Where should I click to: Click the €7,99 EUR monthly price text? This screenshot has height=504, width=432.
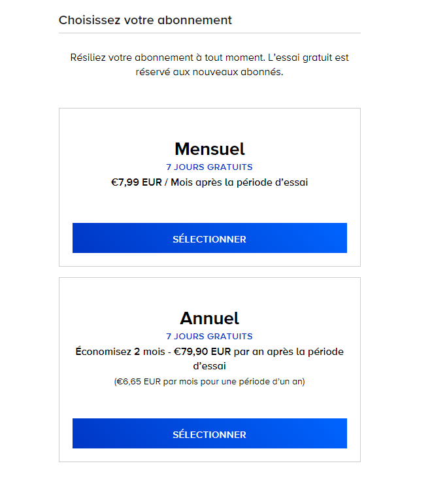click(137, 182)
